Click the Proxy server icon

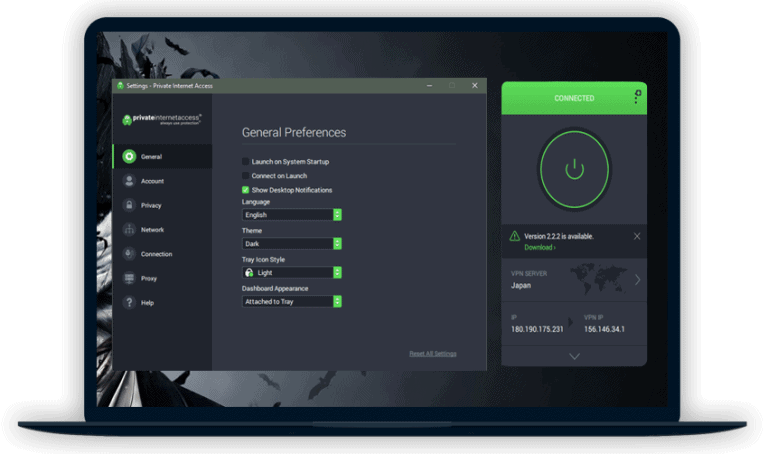129,278
